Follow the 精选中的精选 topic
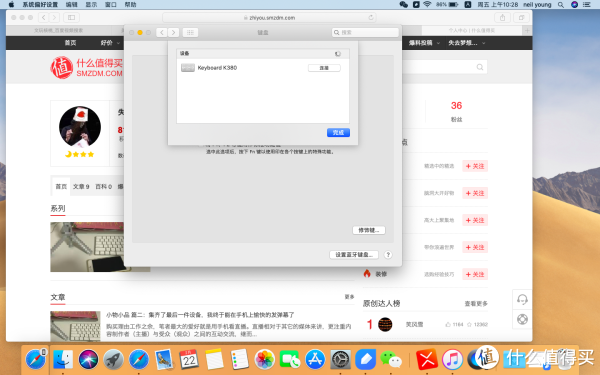The image size is (600, 375). [x=475, y=166]
